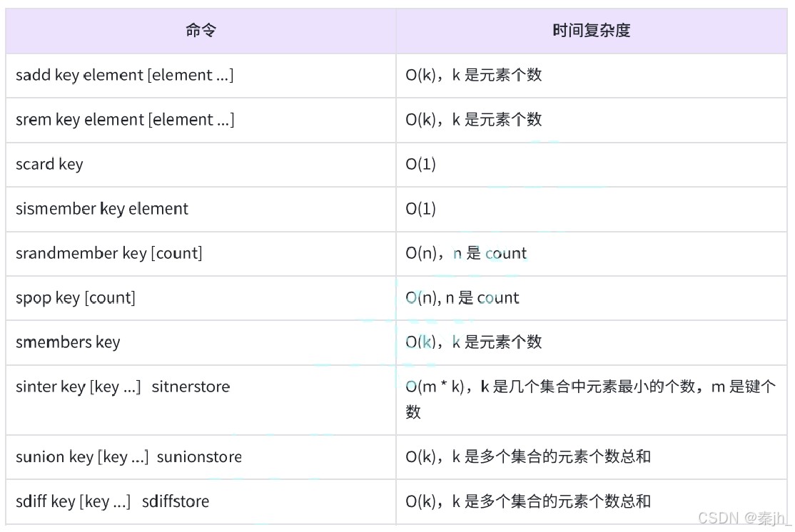This screenshot has height=532, width=795.
Task: Select the complexity cell for spop
Action: (462, 298)
